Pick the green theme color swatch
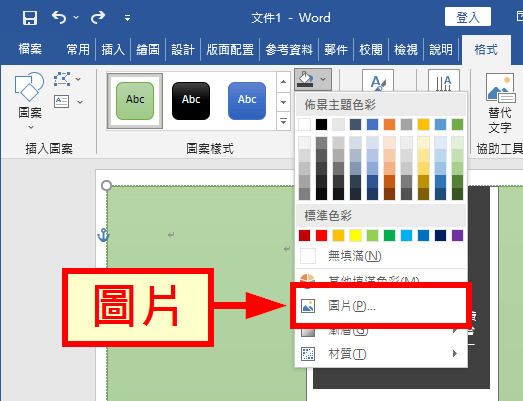The height and width of the screenshot is (401, 523). coord(458,124)
